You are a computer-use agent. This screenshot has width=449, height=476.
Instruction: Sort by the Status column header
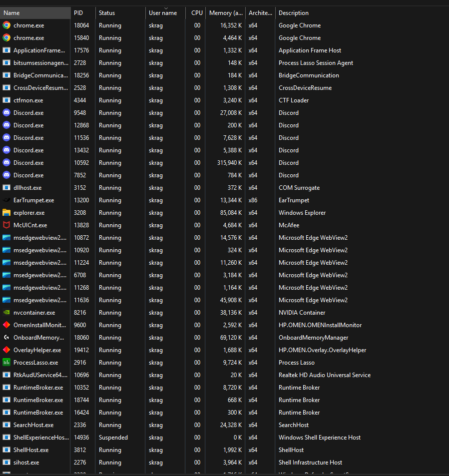click(x=120, y=13)
